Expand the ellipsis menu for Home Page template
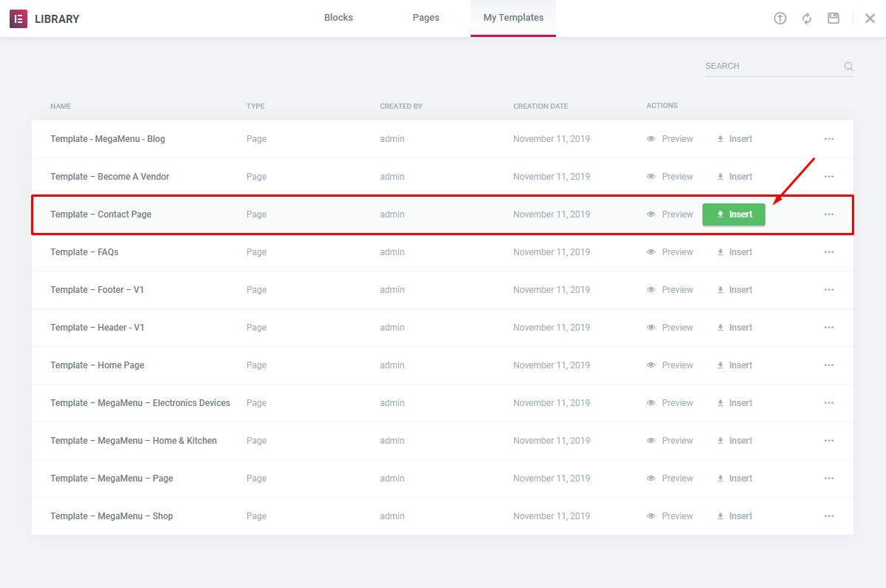886x588 pixels. pos(829,365)
